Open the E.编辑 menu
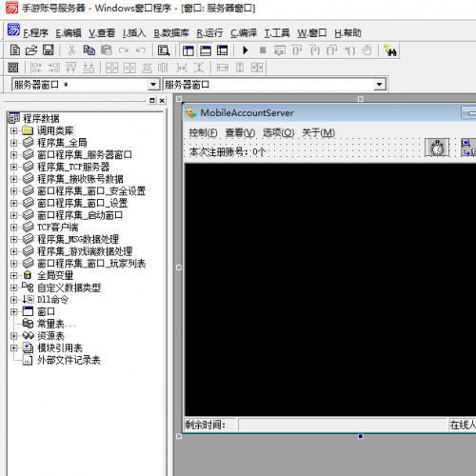Viewport: 476px width, 476px height. [x=69, y=33]
